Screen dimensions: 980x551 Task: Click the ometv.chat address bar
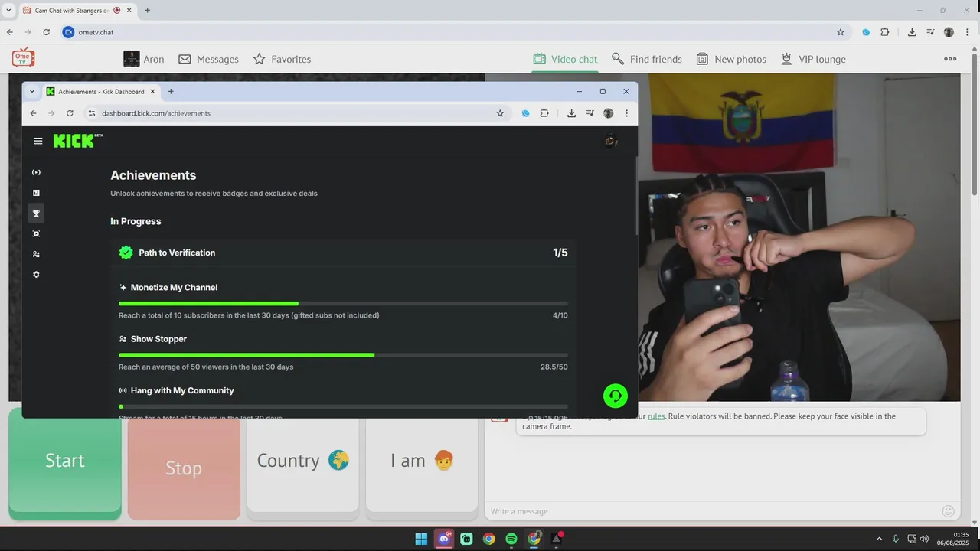[x=456, y=32]
